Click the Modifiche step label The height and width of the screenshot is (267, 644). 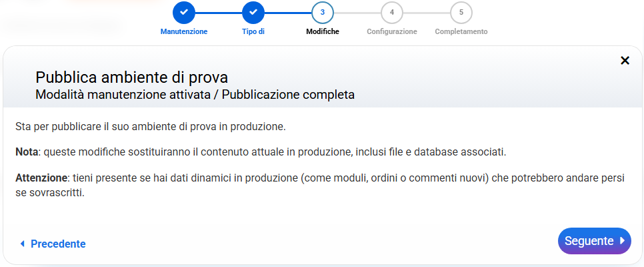pyautogui.click(x=323, y=31)
